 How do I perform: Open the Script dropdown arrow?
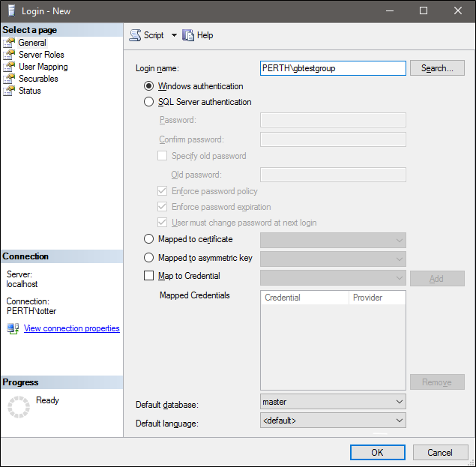click(x=174, y=35)
